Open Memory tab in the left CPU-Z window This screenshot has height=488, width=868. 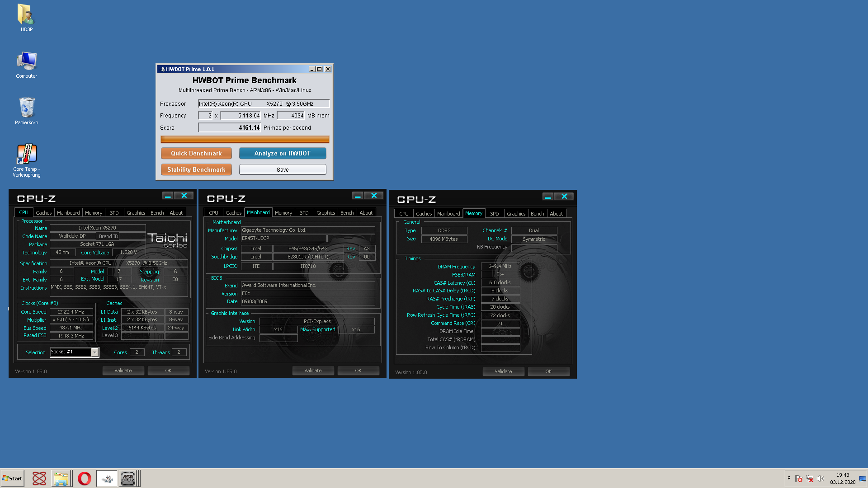pyautogui.click(x=94, y=213)
